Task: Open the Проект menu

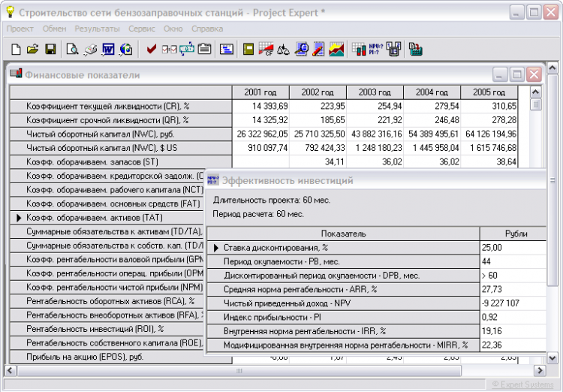Action: click(20, 29)
